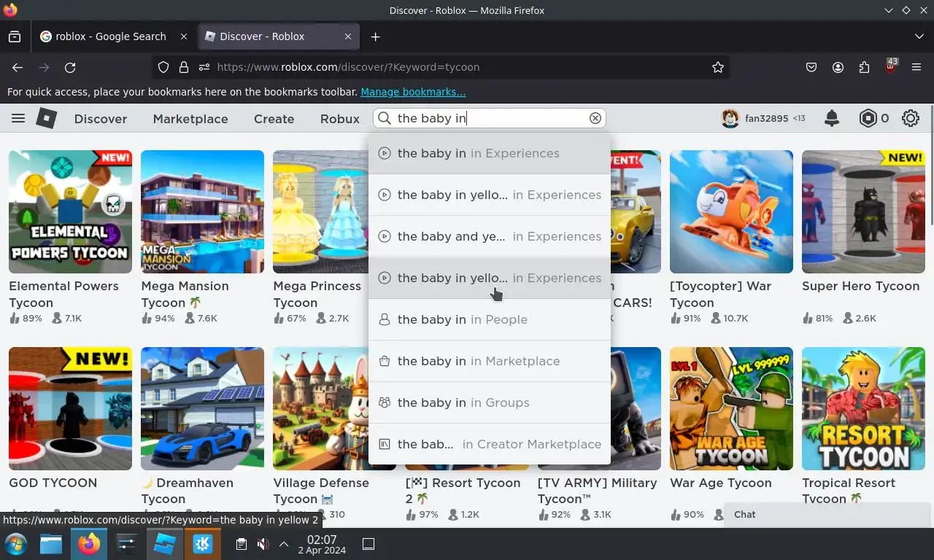
Task: Reload the page in Firefox
Action: tap(70, 67)
